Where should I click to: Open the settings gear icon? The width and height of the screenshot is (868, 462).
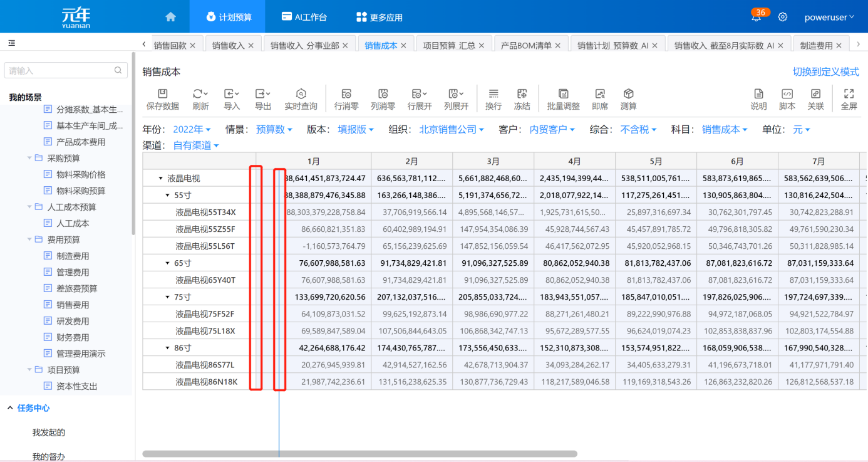tap(783, 18)
